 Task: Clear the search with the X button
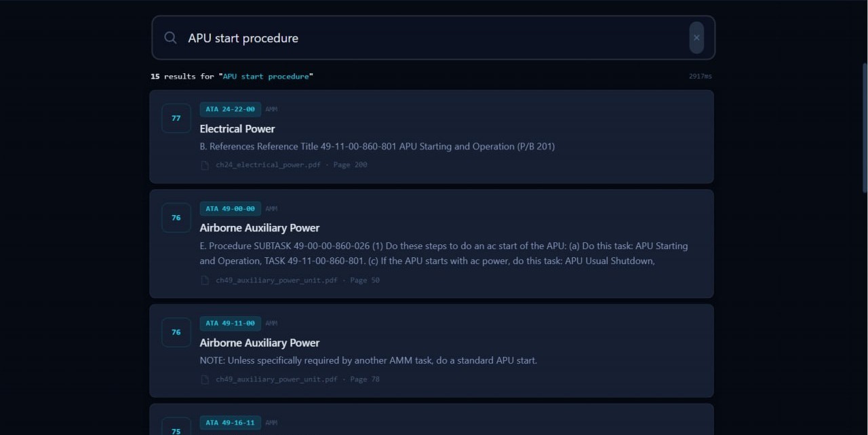pos(696,38)
